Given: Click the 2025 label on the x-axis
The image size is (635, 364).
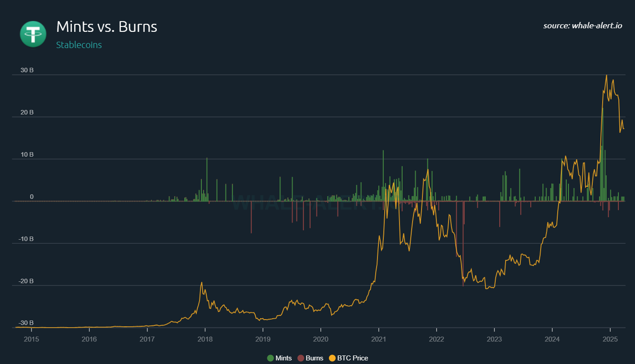Looking at the screenshot, I should click(x=610, y=340).
